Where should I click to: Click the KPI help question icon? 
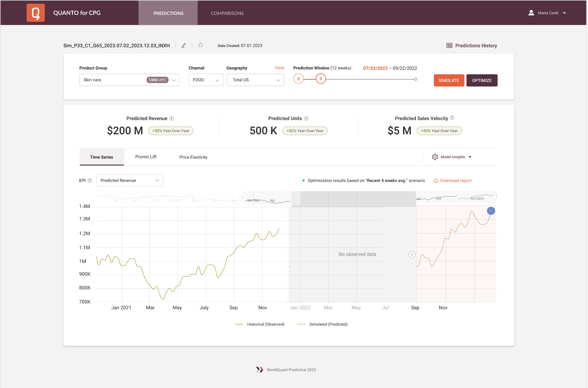tap(90, 181)
